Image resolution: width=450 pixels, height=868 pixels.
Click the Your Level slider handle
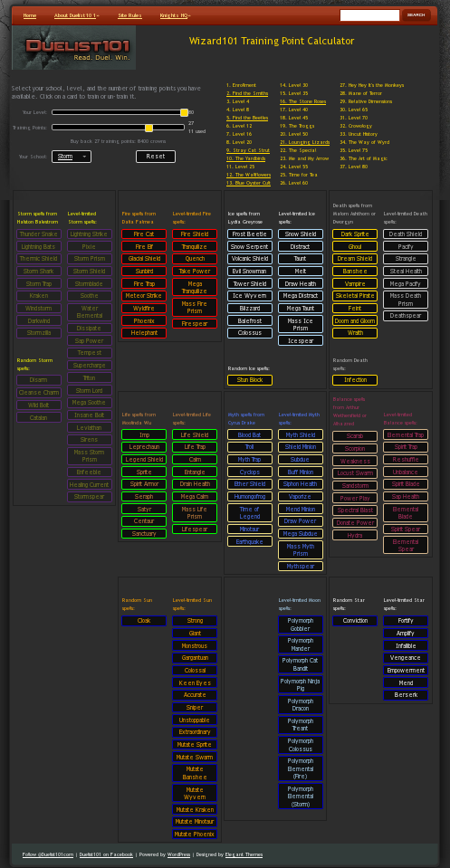(185, 112)
